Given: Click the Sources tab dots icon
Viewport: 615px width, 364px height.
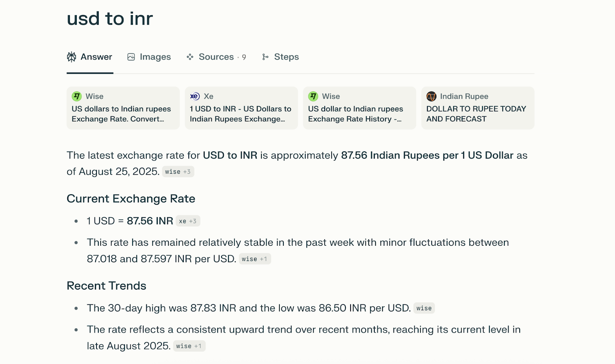Looking at the screenshot, I should click(190, 57).
